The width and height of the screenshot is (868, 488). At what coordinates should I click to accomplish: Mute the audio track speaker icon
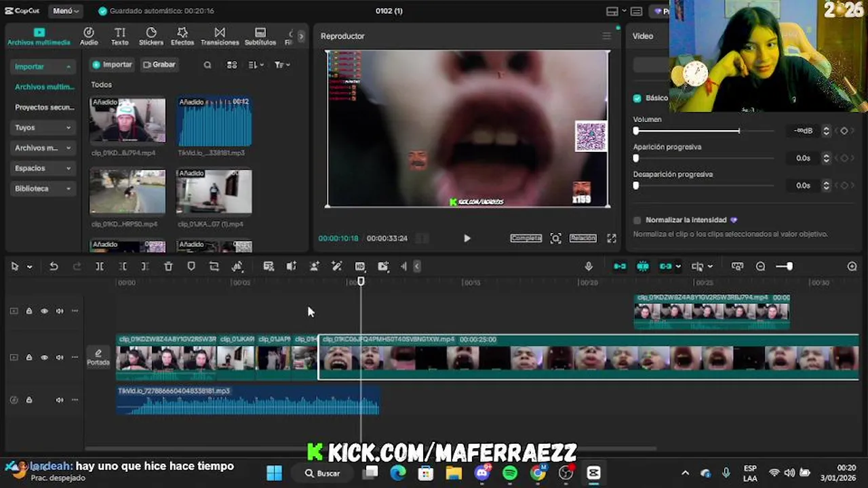pos(60,400)
